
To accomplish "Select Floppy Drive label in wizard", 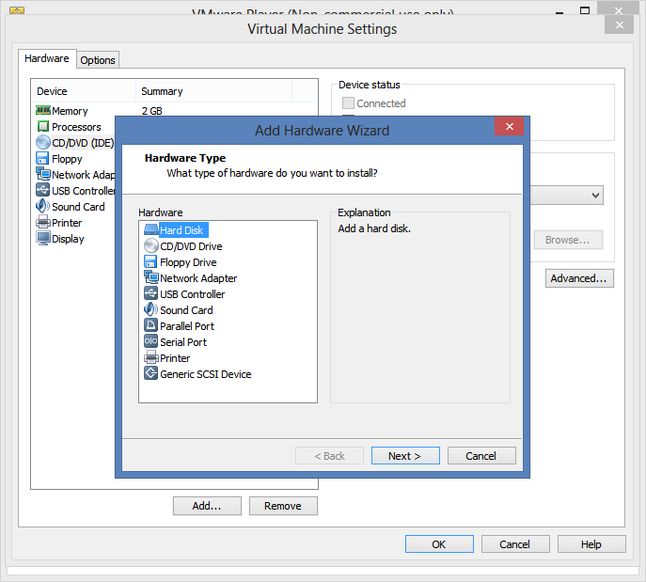I will click(x=188, y=262).
